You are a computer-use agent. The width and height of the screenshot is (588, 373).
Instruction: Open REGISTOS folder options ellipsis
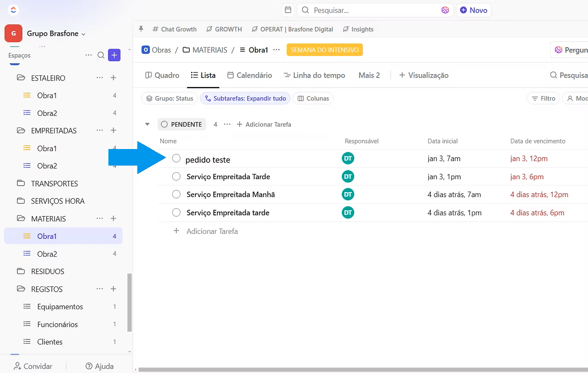pos(100,289)
